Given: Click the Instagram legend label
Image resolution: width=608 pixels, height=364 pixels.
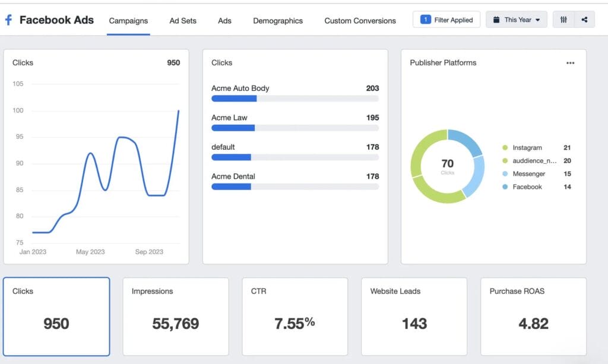Looking at the screenshot, I should [x=527, y=148].
